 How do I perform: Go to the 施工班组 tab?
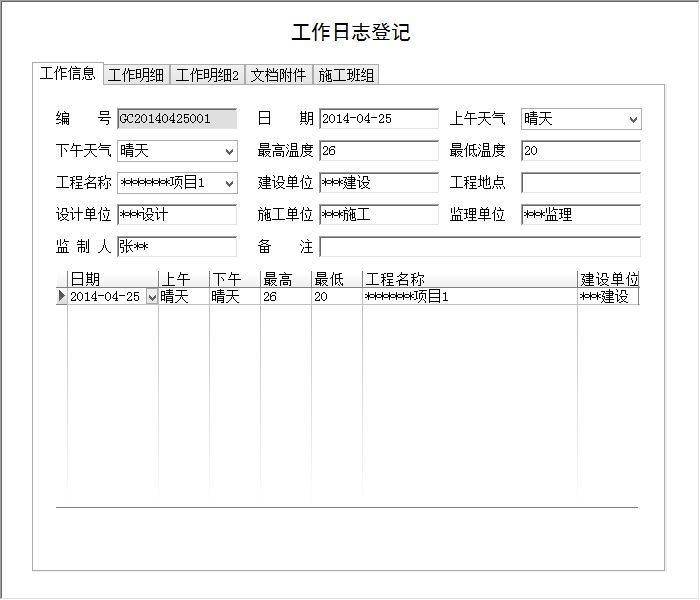click(x=346, y=75)
